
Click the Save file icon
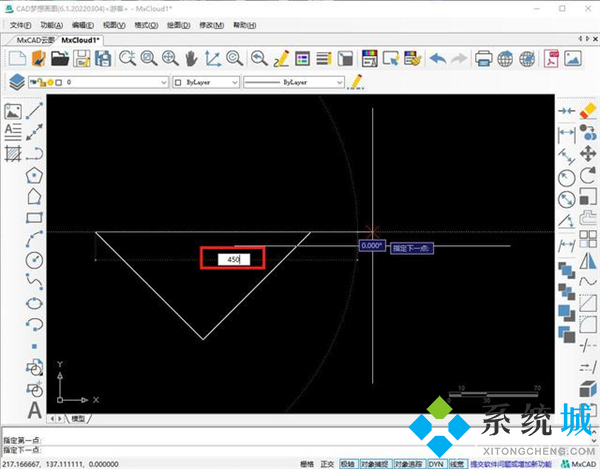pyautogui.click(x=82, y=58)
